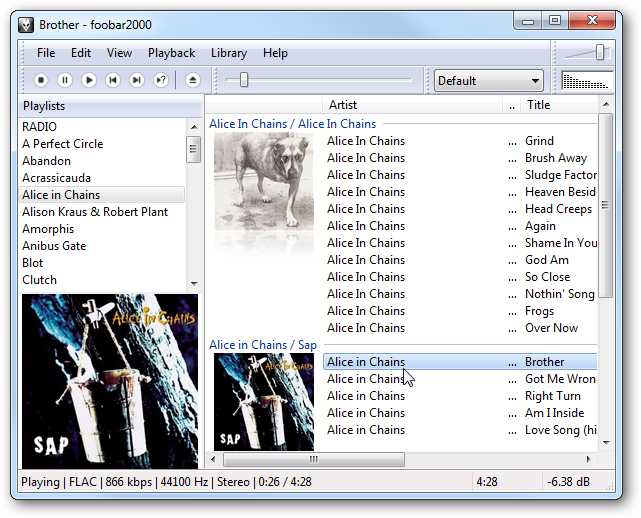Viewport: 641px width, 518px height.
Task: Click the playlists scroll down arrow
Action: pos(194,283)
